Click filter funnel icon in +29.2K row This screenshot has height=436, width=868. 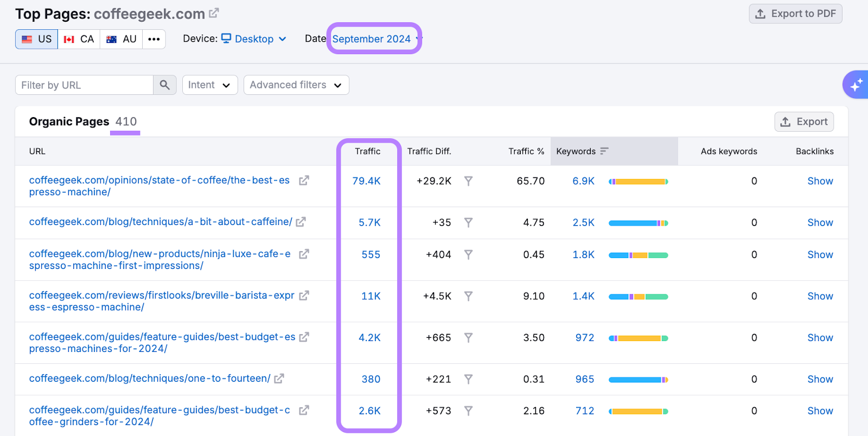pos(468,181)
